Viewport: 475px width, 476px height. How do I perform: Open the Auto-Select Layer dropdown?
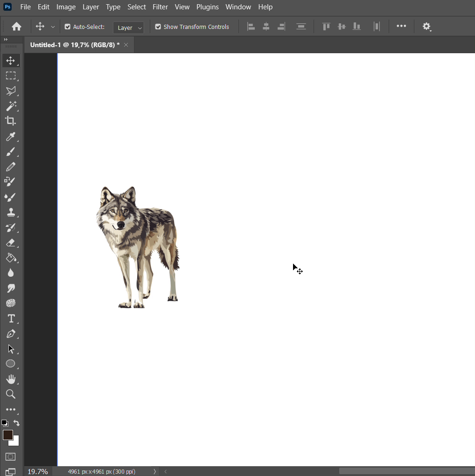tap(129, 28)
